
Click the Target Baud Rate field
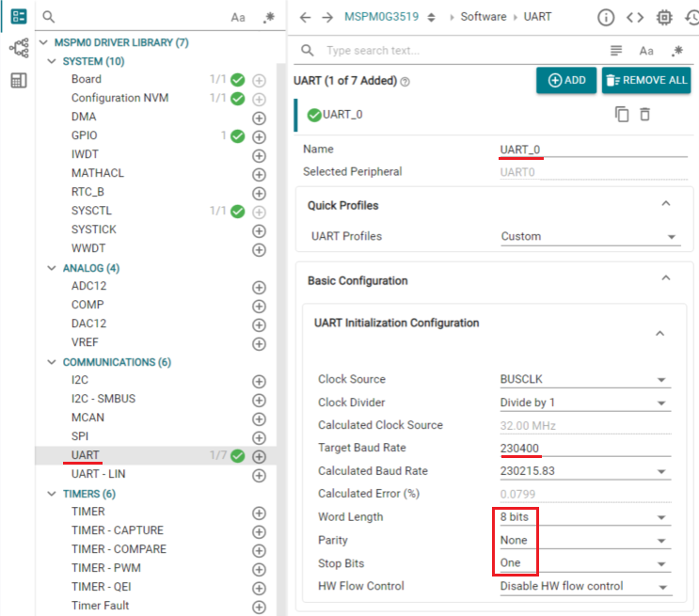point(583,449)
